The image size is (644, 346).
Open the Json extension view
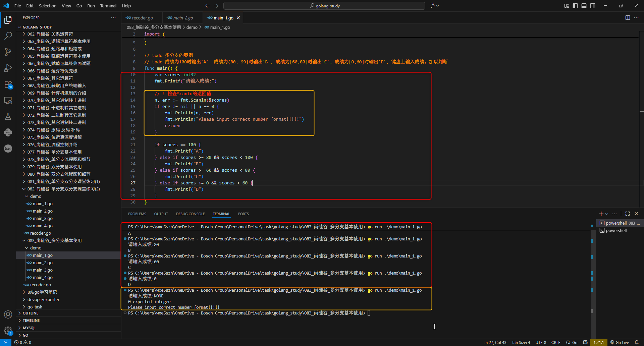tap(8, 149)
